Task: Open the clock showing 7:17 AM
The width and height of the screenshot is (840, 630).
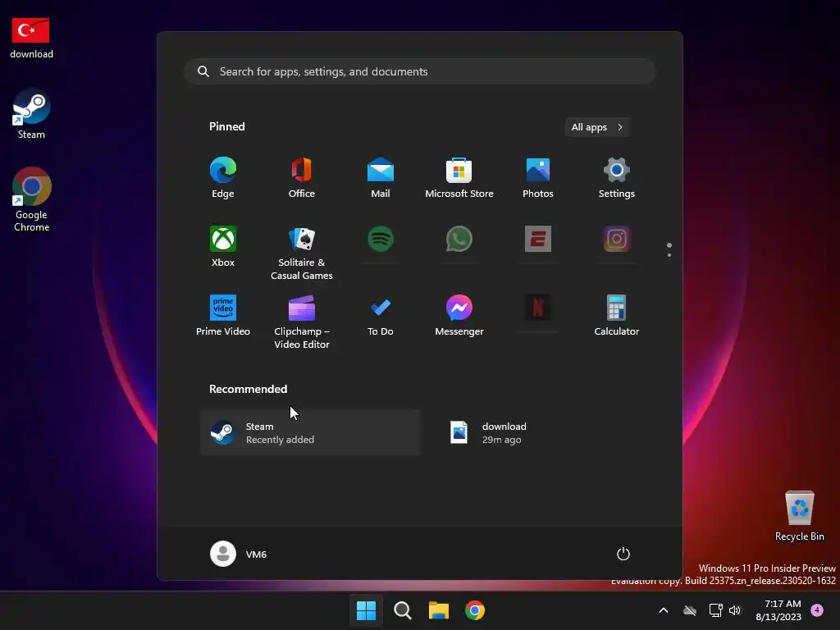Action: pos(778,610)
